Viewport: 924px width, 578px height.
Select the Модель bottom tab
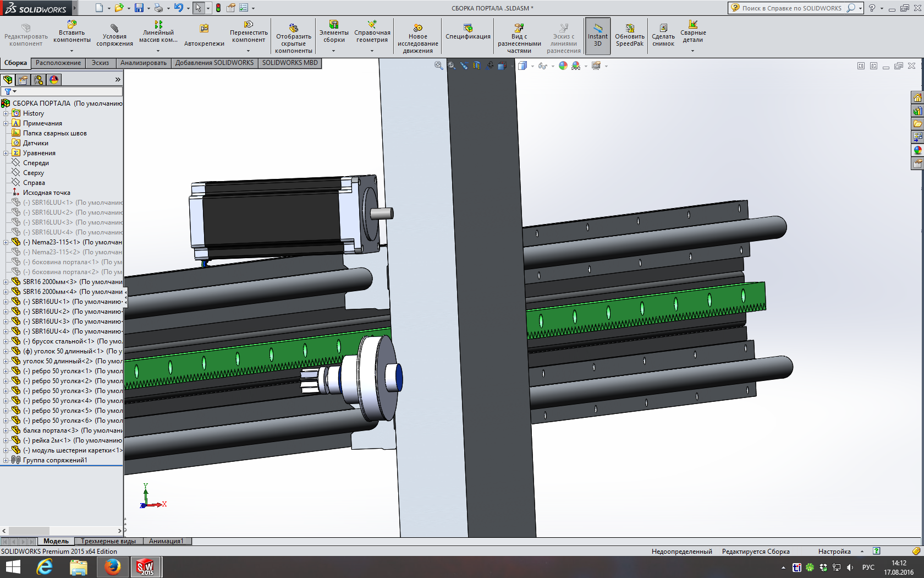pyautogui.click(x=56, y=541)
